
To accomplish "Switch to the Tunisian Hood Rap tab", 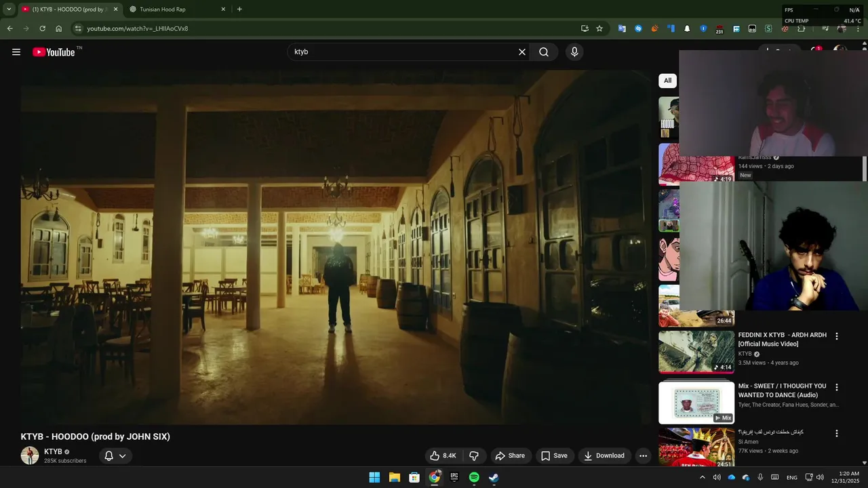I will pyautogui.click(x=177, y=9).
